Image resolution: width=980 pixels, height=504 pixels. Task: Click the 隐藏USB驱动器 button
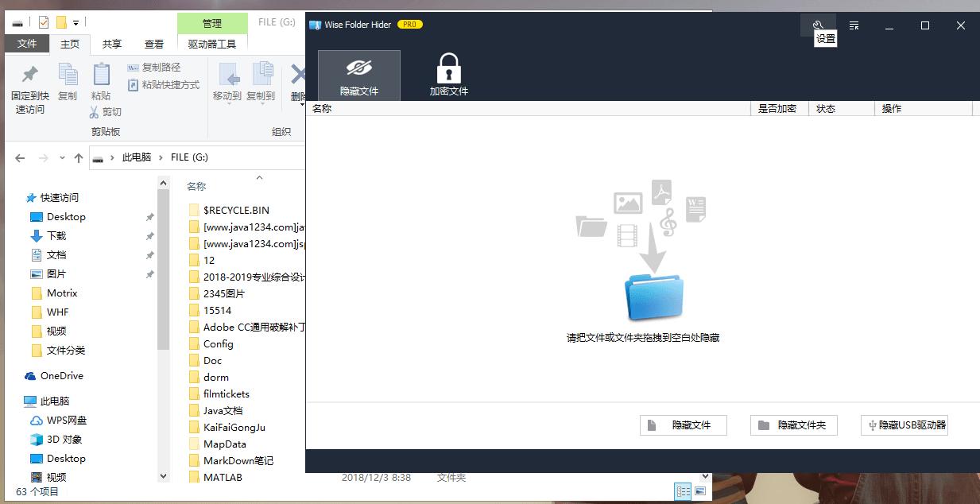(x=904, y=425)
